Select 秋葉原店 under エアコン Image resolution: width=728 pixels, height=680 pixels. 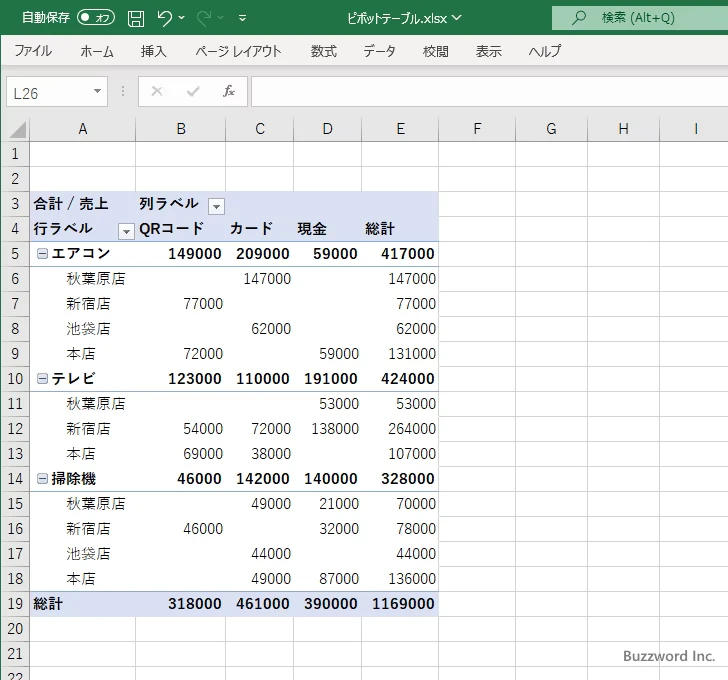(x=83, y=279)
